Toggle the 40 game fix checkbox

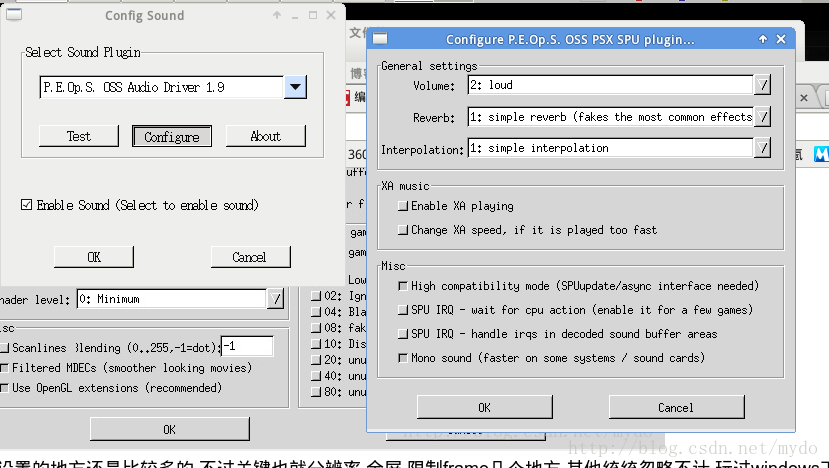point(316,376)
